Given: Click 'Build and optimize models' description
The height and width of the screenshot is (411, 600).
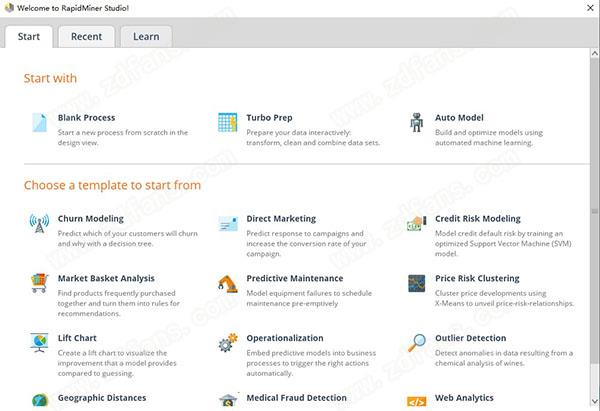Looking at the screenshot, I should (x=489, y=137).
